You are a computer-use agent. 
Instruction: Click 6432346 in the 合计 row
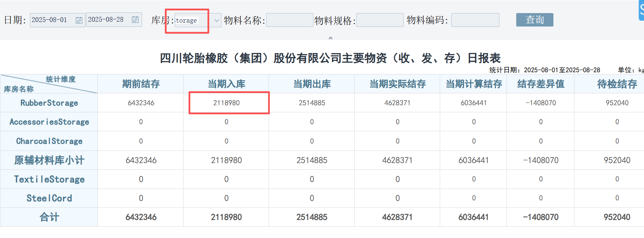point(141,217)
